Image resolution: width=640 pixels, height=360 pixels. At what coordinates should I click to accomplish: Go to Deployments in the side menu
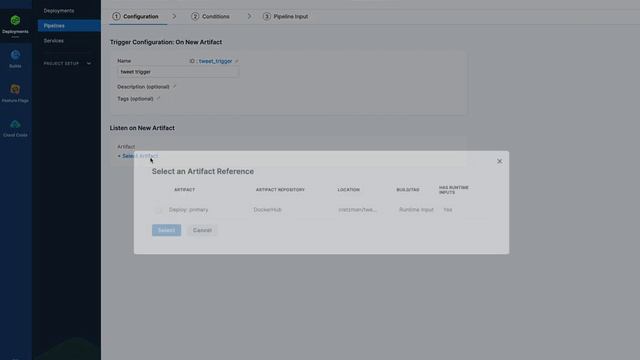click(x=59, y=11)
